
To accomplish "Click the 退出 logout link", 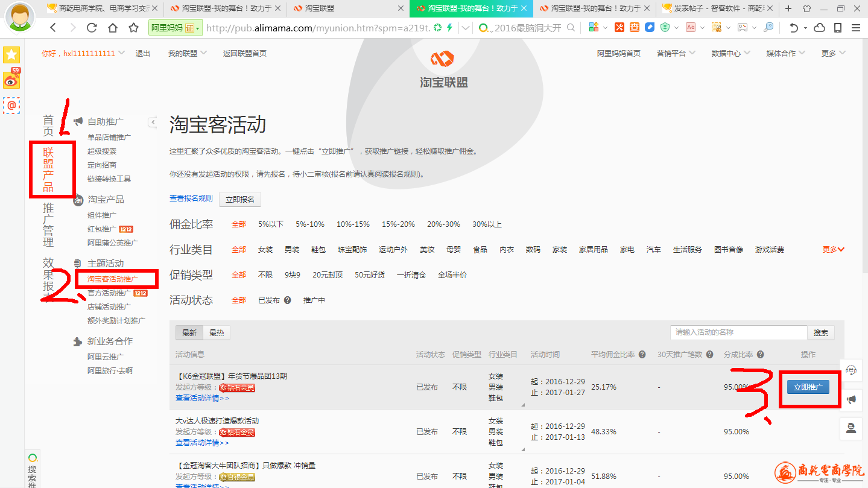I will pyautogui.click(x=143, y=53).
